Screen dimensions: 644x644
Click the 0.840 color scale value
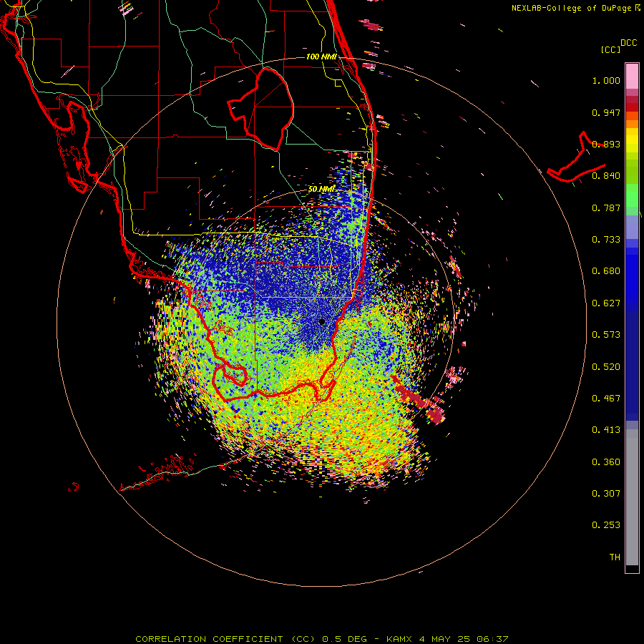[x=606, y=176]
